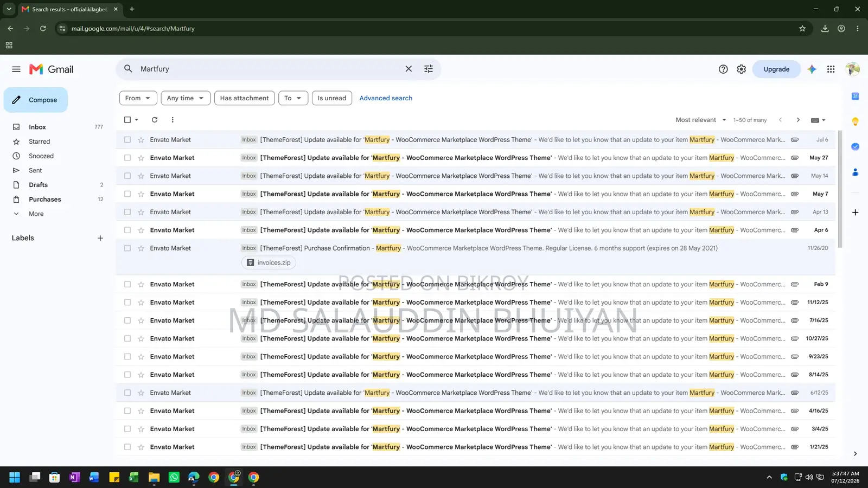Open the More options three-dot menu above list
The height and width of the screenshot is (488, 868).
coord(173,120)
